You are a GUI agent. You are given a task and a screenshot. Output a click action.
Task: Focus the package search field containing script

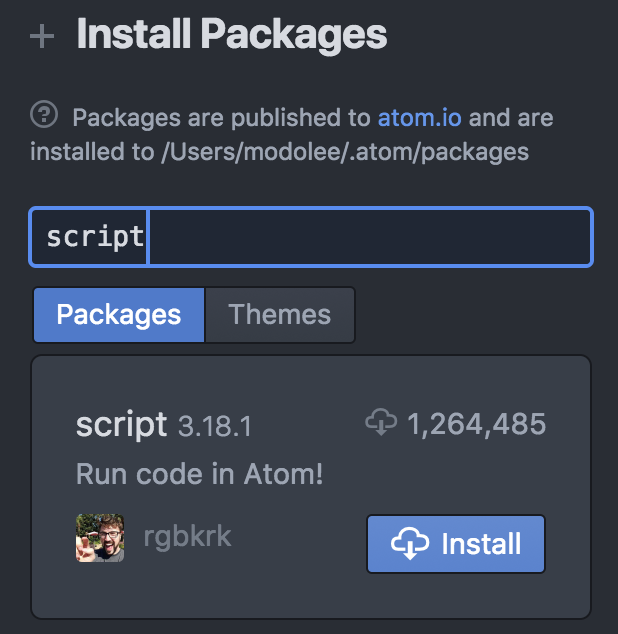[x=311, y=237]
